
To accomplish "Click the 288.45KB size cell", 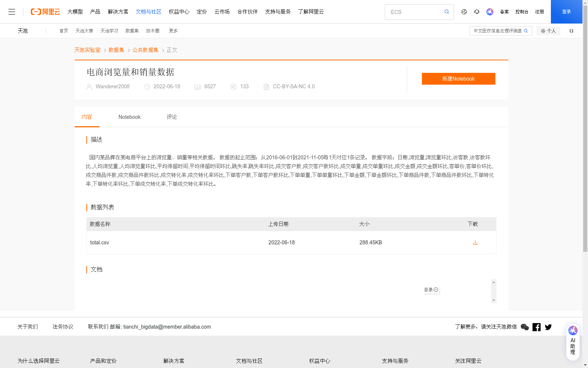I will (x=370, y=243).
